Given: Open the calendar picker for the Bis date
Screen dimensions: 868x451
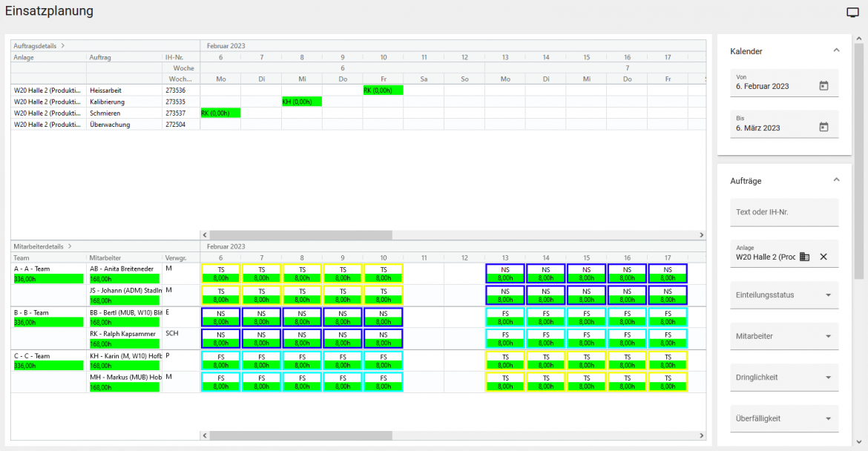Looking at the screenshot, I should coord(823,126).
